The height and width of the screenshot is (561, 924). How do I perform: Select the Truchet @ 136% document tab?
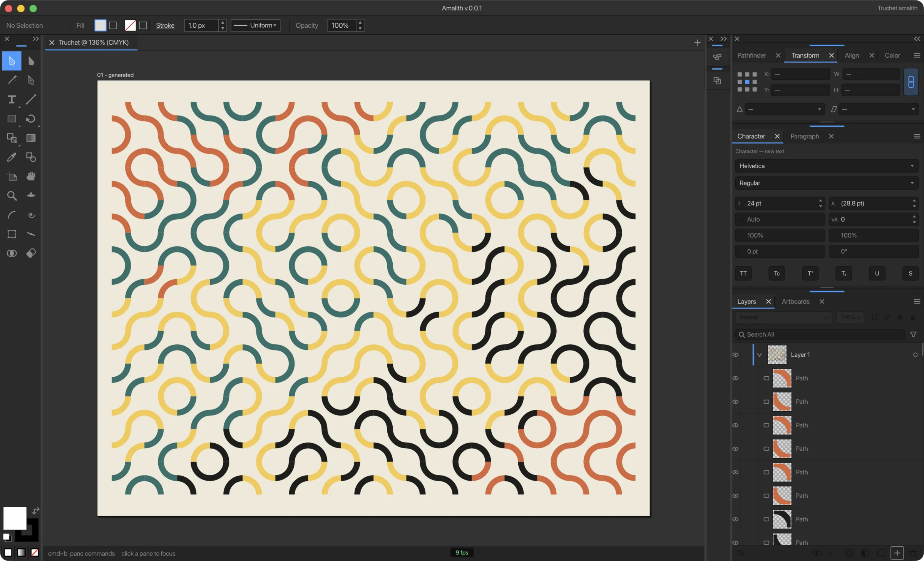94,42
